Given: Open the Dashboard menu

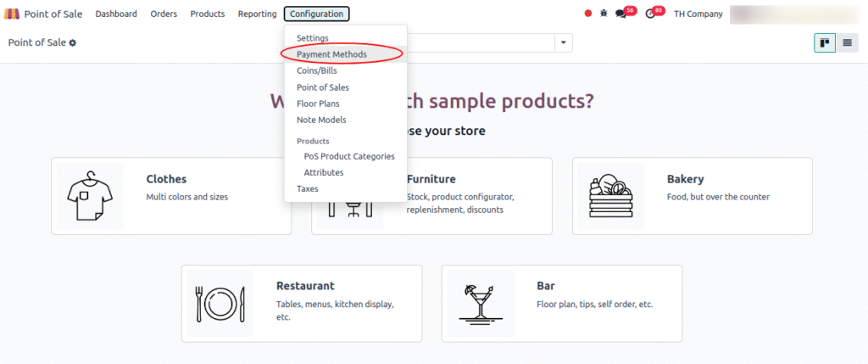Looking at the screenshot, I should pyautogui.click(x=116, y=14).
